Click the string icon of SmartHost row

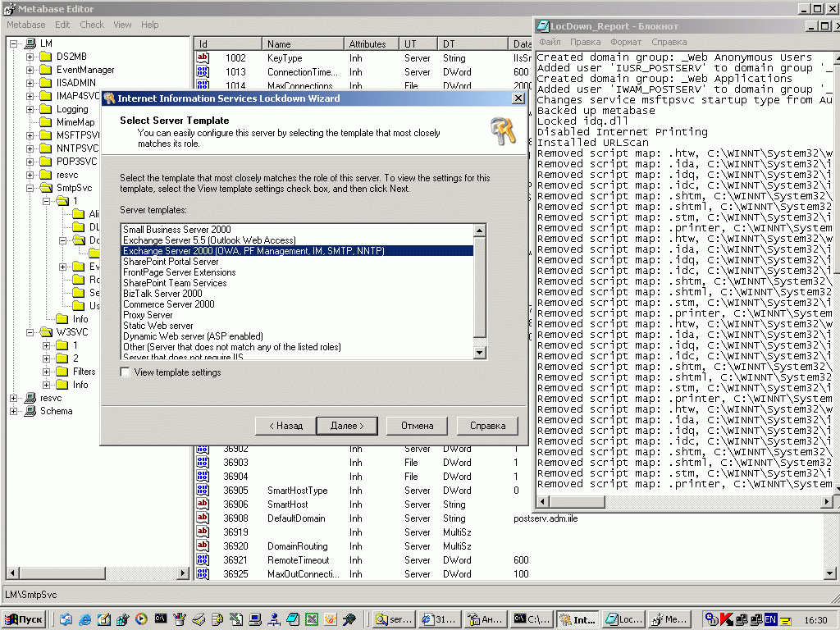203,504
